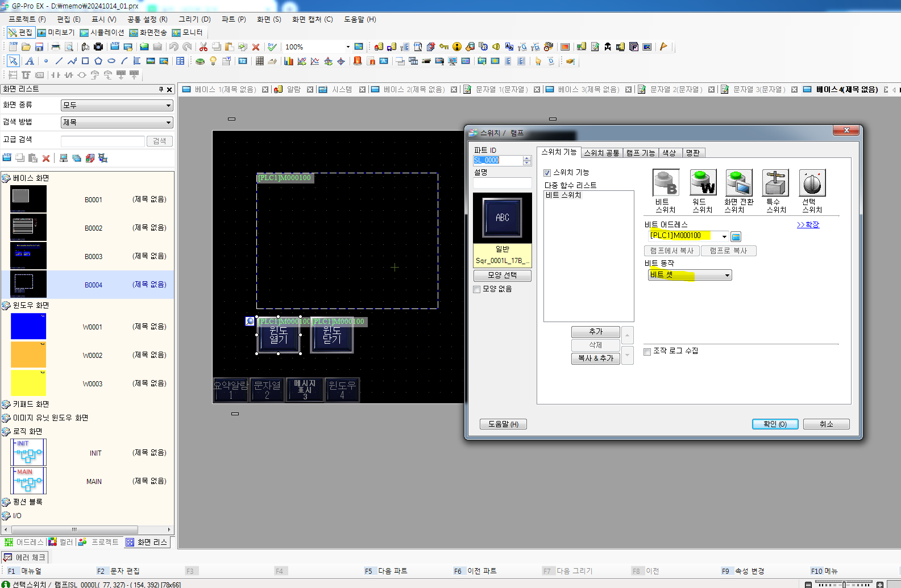Choose the Screen Change Switch (화면 전환) icon
The width and height of the screenshot is (901, 588).
739,183
